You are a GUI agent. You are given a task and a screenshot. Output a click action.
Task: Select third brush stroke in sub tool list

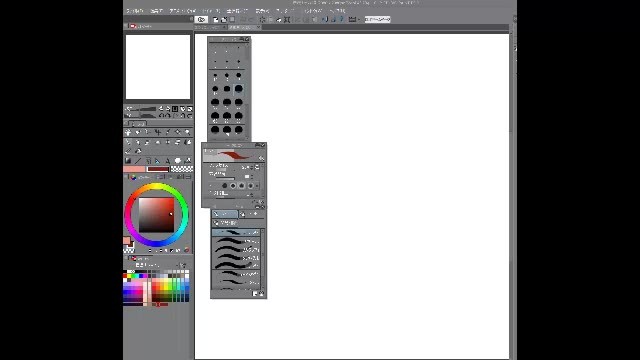click(236, 249)
